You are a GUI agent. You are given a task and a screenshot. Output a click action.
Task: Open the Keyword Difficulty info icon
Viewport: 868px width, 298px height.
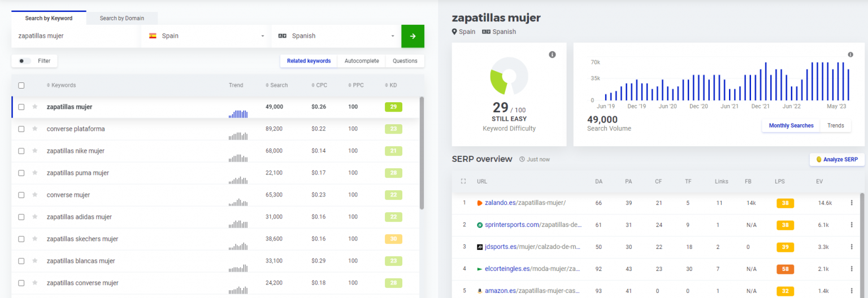[552, 55]
